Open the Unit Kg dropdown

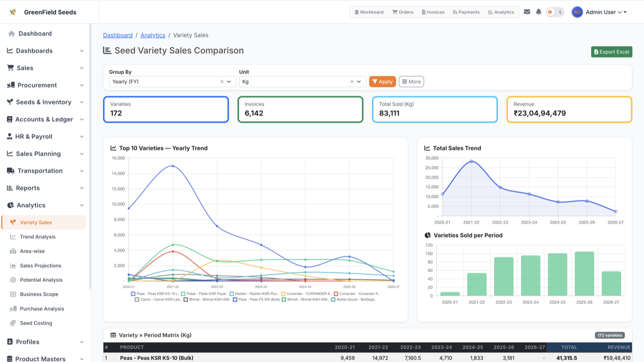point(303,81)
